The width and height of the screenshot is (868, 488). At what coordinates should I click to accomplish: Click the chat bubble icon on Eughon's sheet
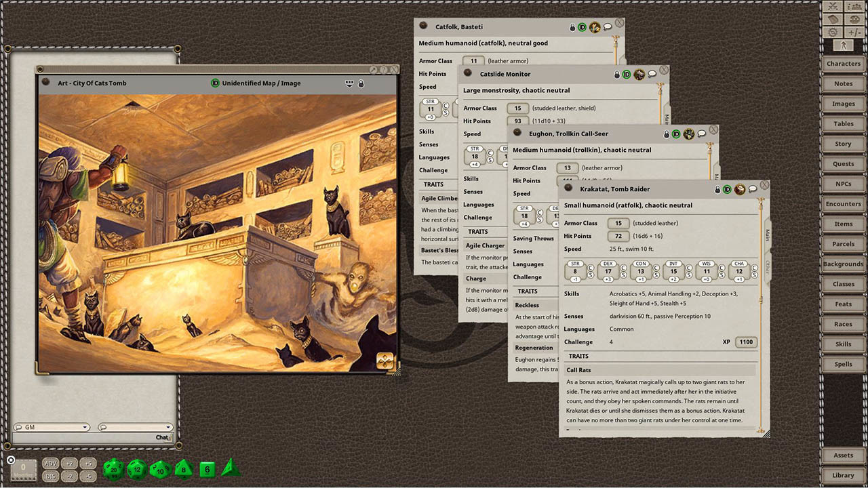tap(701, 134)
